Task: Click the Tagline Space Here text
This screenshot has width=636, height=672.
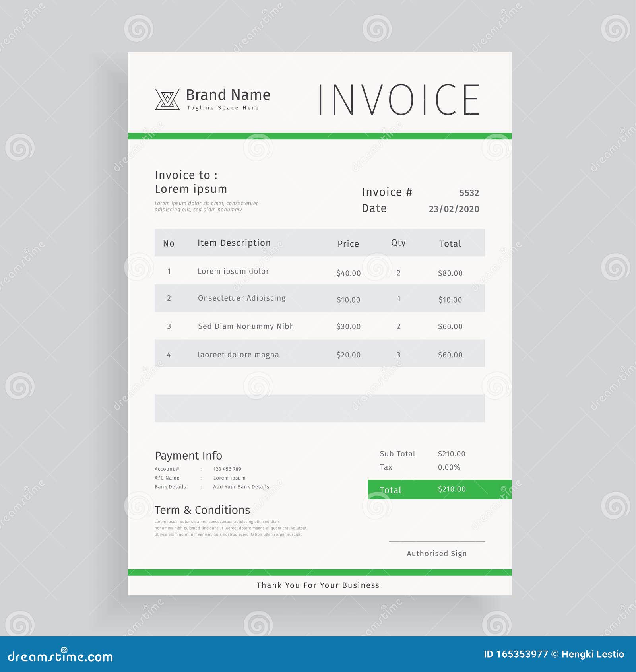Action: tap(223, 107)
